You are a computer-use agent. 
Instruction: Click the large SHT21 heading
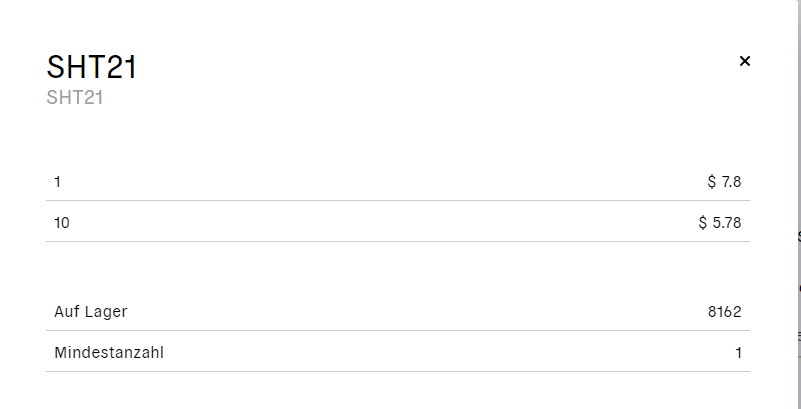tap(92, 67)
